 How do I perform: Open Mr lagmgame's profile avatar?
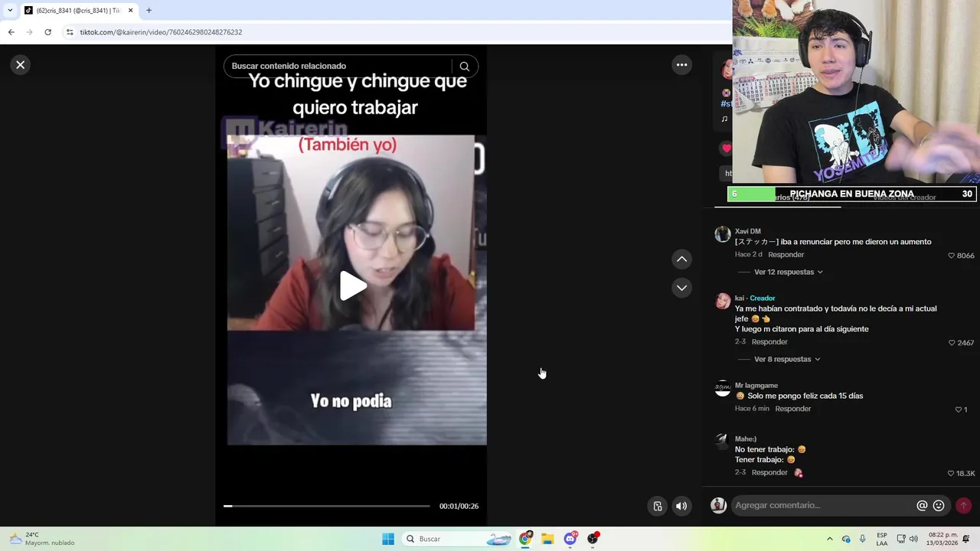coord(723,388)
